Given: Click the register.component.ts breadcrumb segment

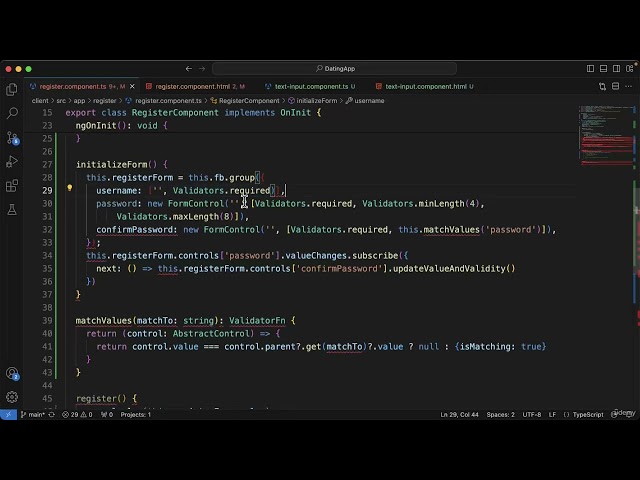Looking at the screenshot, I should 164,100.
